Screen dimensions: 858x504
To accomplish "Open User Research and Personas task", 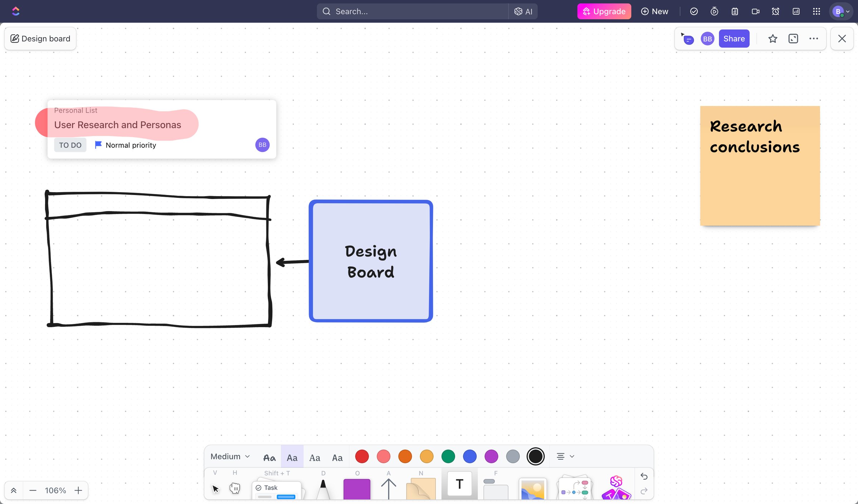I will [x=118, y=125].
